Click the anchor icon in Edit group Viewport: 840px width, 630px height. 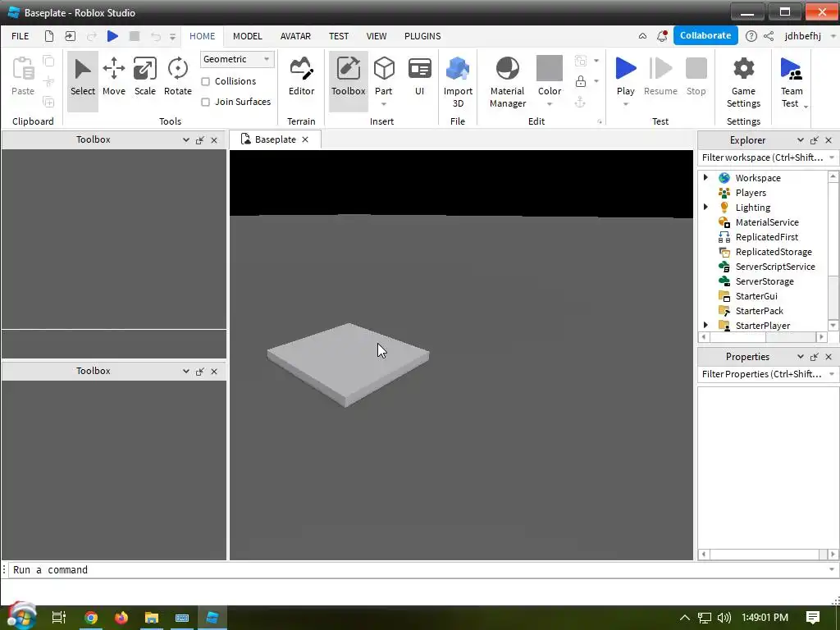click(x=580, y=102)
